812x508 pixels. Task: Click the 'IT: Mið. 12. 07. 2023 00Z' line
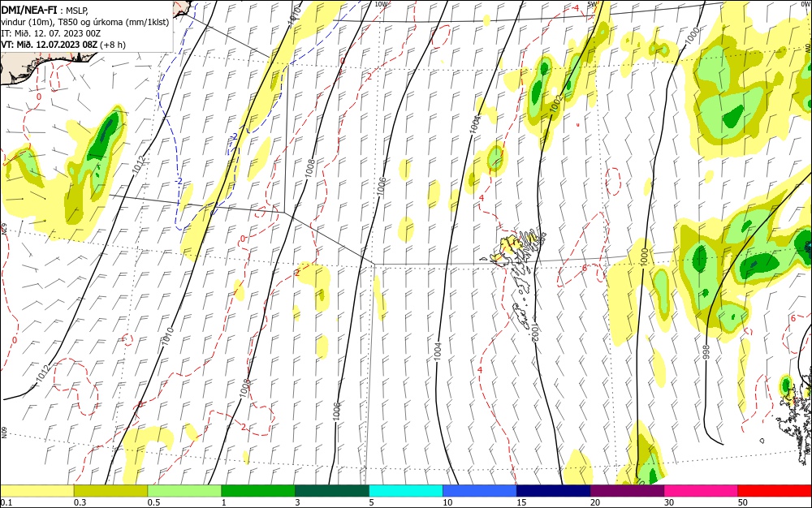(x=50, y=33)
